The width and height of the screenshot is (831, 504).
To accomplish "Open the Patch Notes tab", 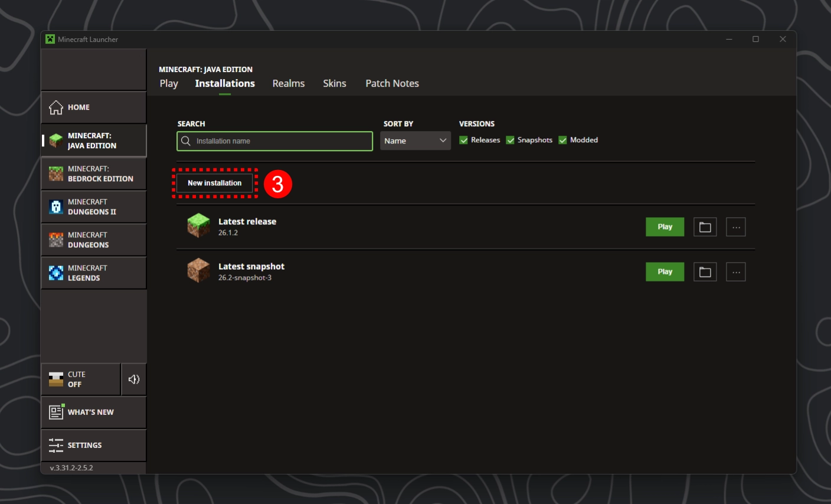I will click(392, 83).
